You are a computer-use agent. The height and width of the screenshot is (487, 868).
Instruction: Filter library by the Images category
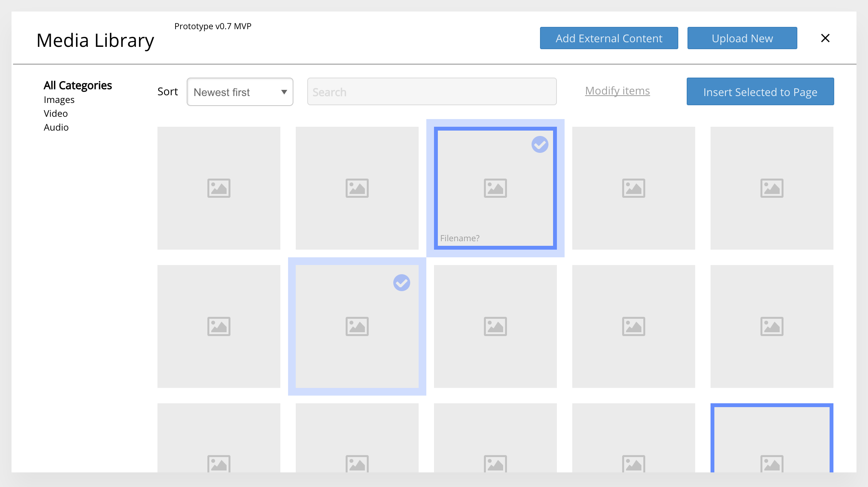click(59, 99)
